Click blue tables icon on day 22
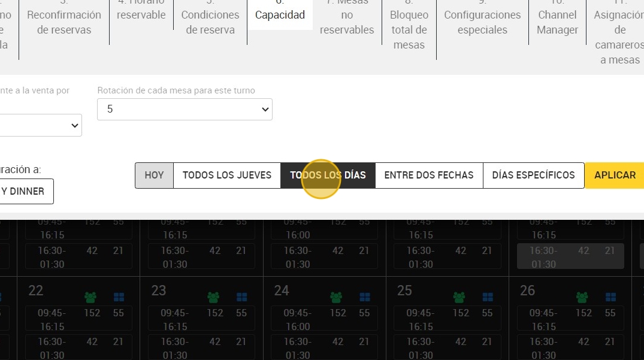Viewport: 644px width, 360px height. (119, 297)
